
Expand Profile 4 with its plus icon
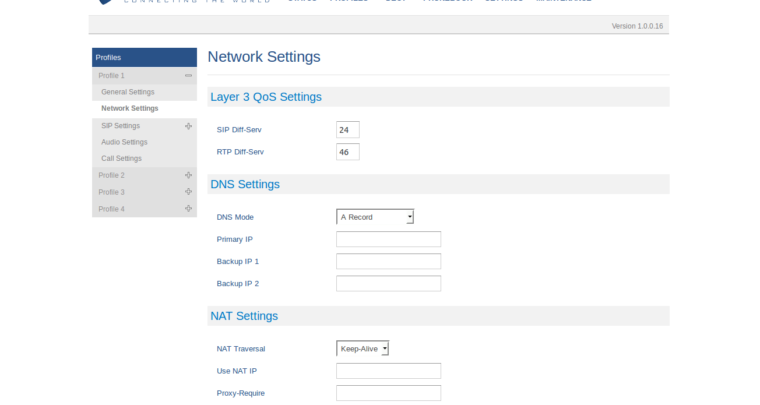(188, 209)
